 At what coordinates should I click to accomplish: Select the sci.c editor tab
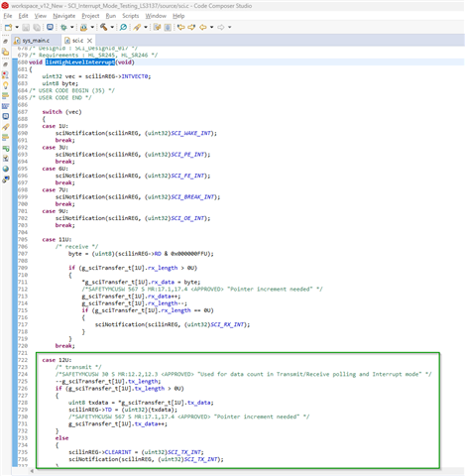coord(77,41)
